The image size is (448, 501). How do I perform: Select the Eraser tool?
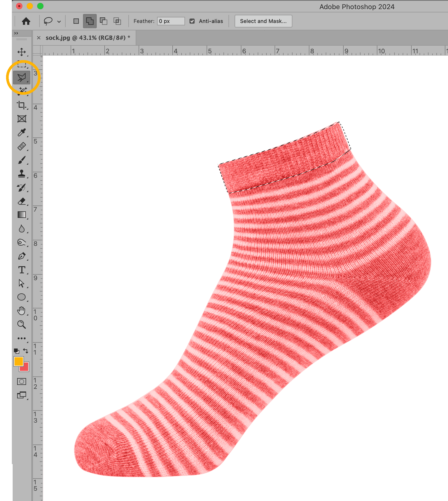[x=22, y=201]
